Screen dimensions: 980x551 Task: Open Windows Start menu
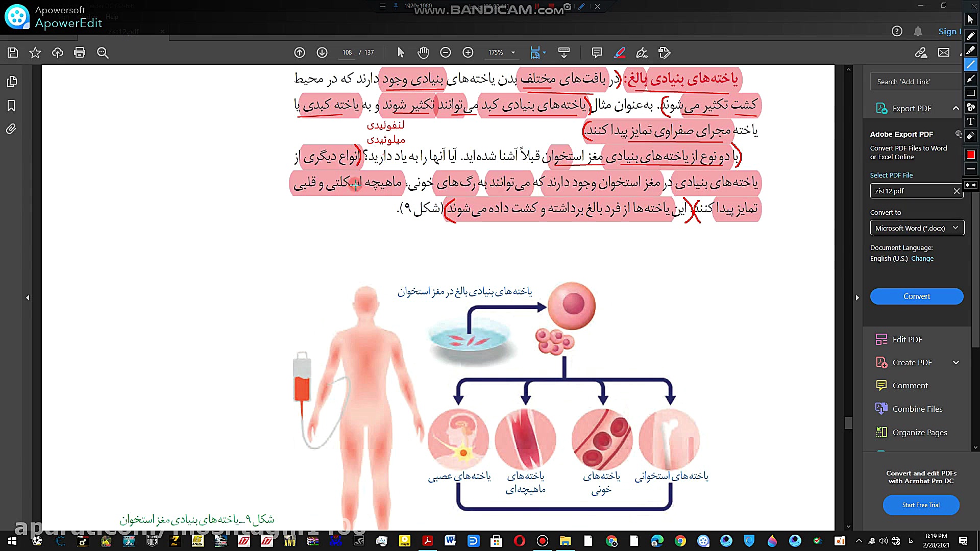point(12,541)
